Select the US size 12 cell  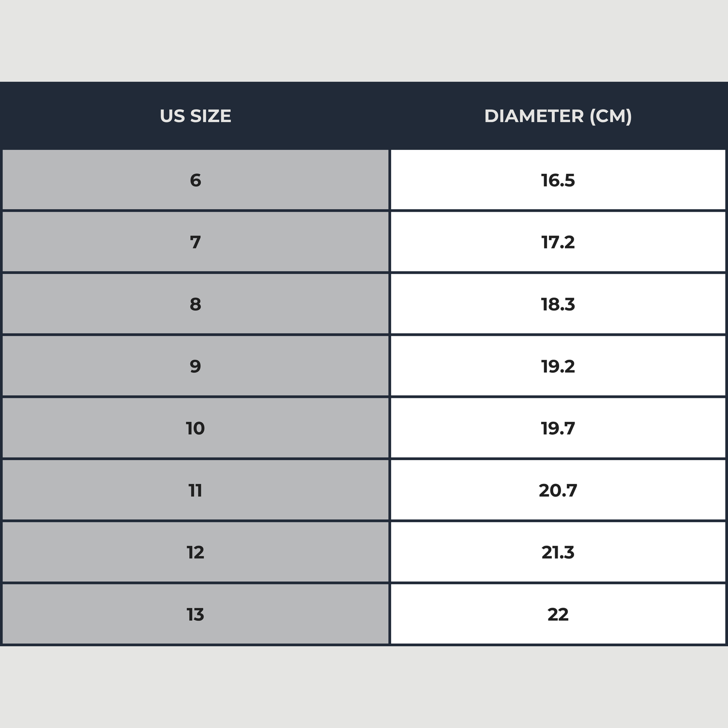coord(195,552)
